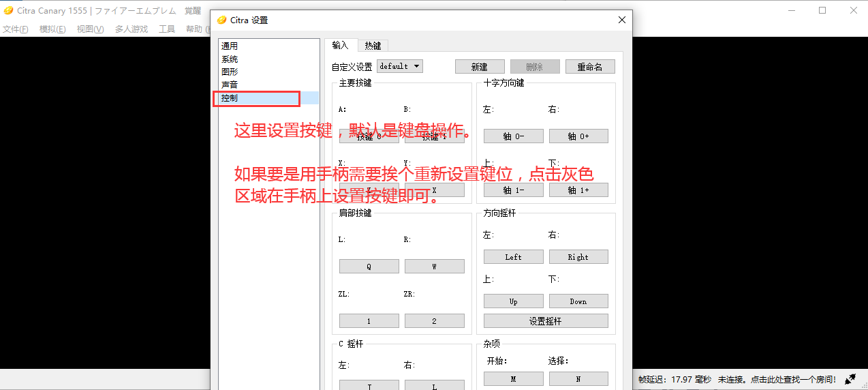Open the 工具 menu
The height and width of the screenshot is (390, 868).
pos(167,29)
